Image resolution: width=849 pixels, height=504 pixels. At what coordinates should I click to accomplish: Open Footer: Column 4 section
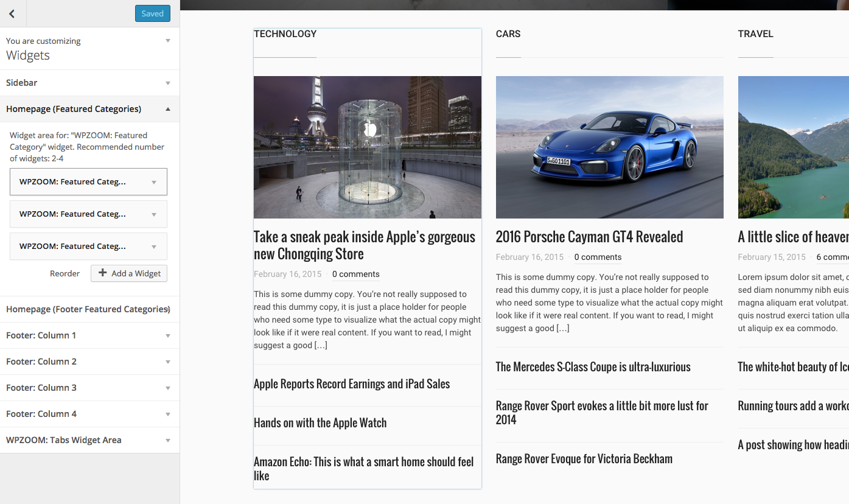(89, 414)
